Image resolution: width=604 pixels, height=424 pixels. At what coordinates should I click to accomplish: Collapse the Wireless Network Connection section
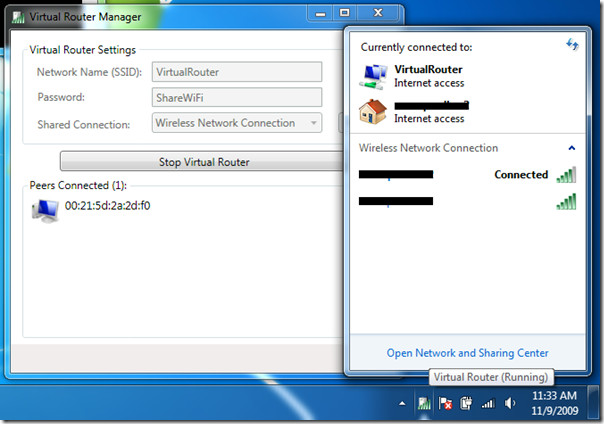tap(572, 148)
